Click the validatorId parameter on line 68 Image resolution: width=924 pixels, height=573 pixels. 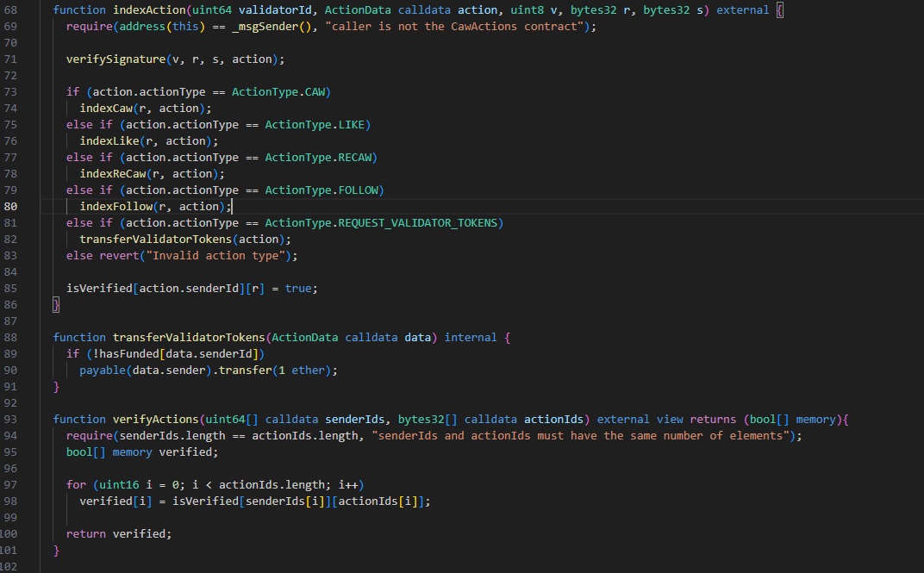[275, 10]
